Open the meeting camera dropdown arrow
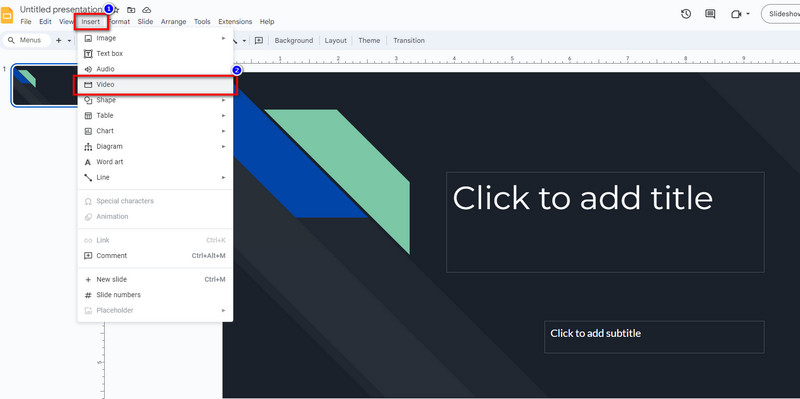 point(748,14)
